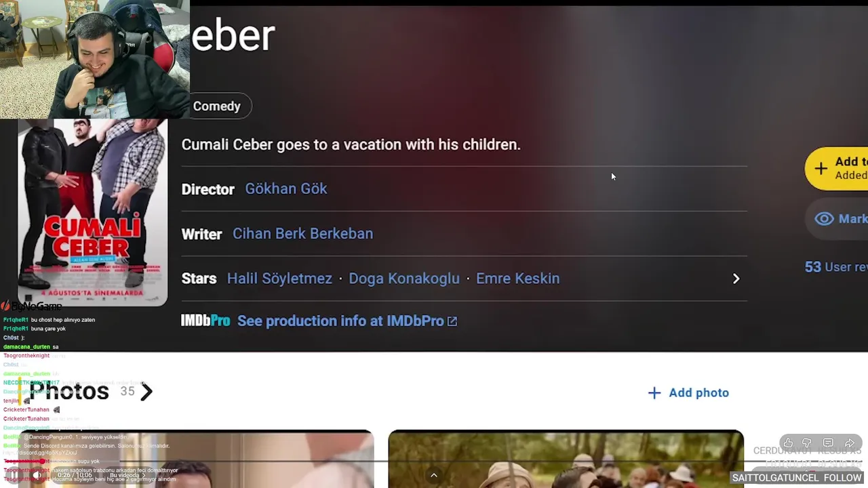Image resolution: width=868 pixels, height=488 pixels.
Task: Mute the video using the volume button
Action: 38,475
